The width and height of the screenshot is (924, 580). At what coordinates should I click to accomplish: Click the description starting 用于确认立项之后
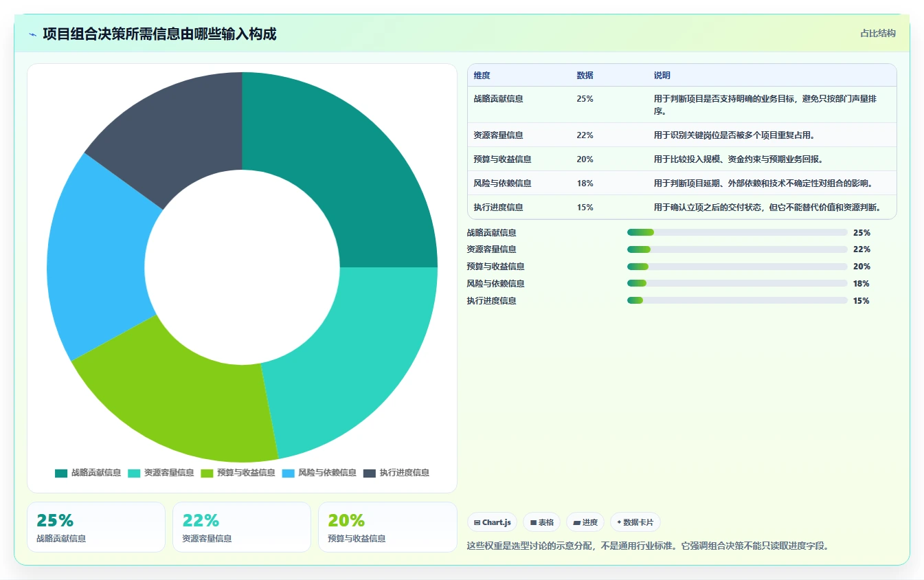[x=767, y=208]
